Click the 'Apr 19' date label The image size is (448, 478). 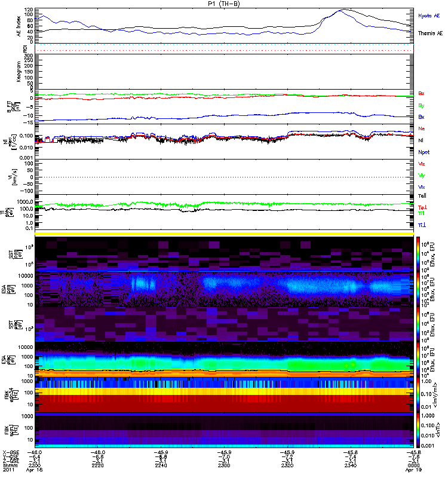click(413, 470)
